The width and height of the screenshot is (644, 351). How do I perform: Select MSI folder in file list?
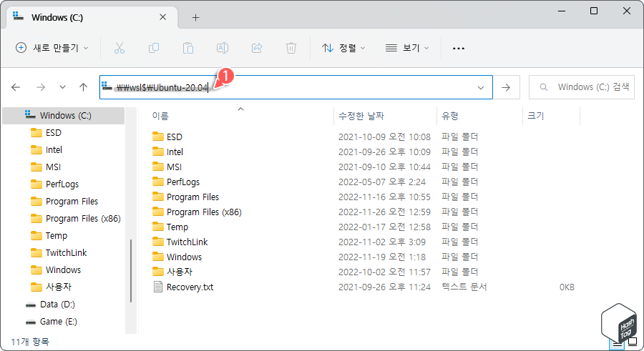tap(174, 167)
